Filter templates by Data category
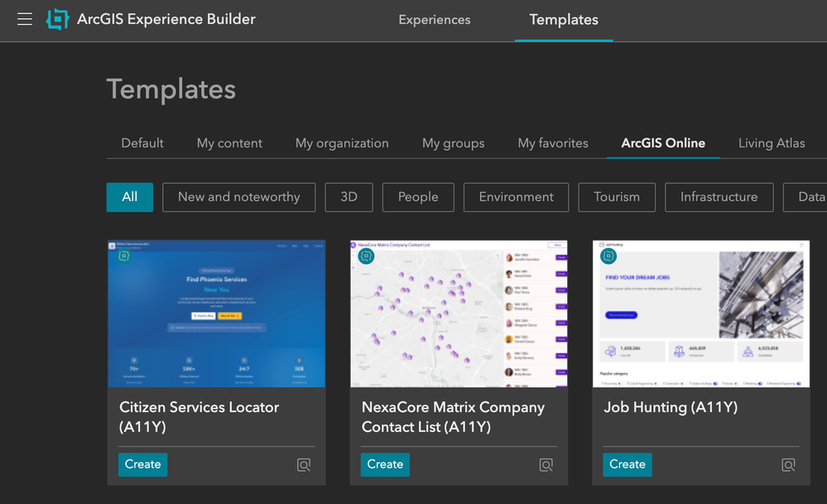 (x=806, y=197)
